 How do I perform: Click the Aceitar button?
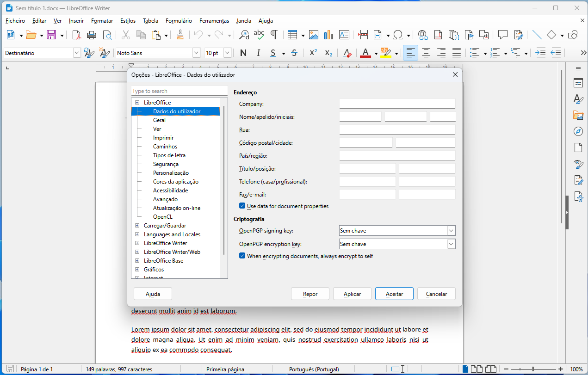click(x=394, y=294)
